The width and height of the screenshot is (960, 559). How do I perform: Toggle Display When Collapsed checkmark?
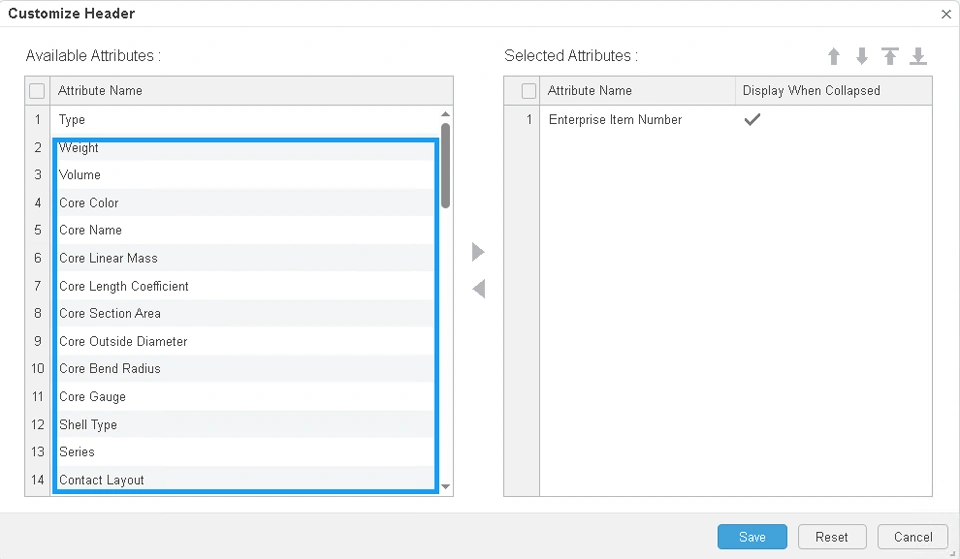[752, 119]
